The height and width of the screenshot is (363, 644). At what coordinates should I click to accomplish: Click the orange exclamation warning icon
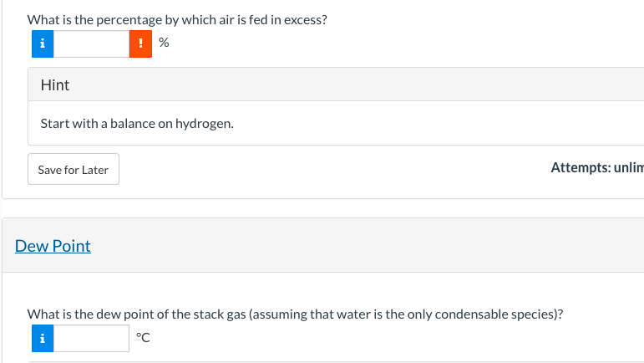140,44
